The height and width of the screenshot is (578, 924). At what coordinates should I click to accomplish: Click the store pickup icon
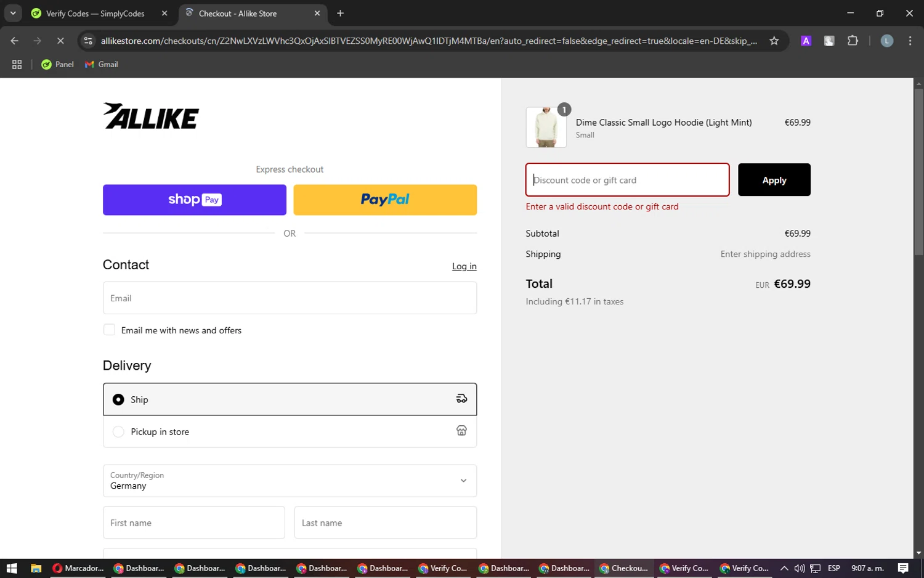pos(461,431)
